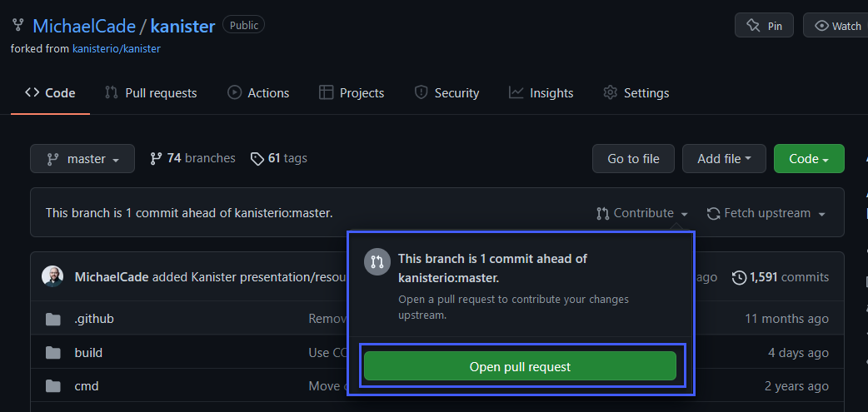Open the Actions tab

258,93
